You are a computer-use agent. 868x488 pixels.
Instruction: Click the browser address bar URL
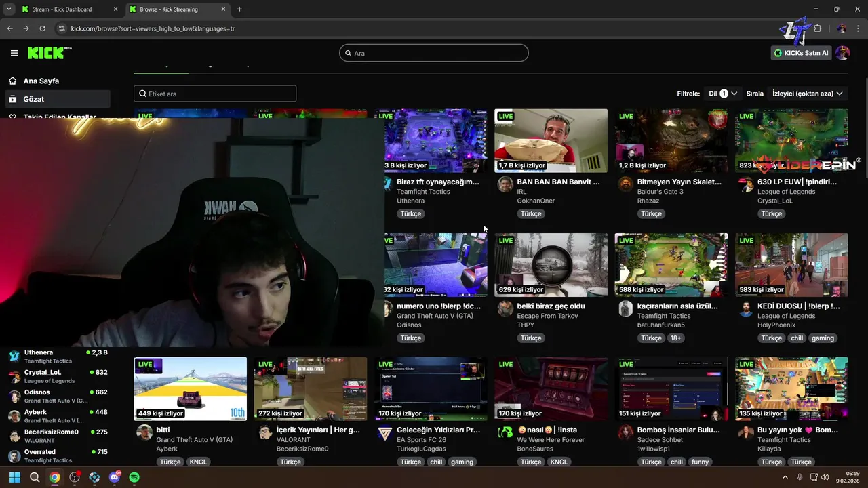tap(153, 28)
